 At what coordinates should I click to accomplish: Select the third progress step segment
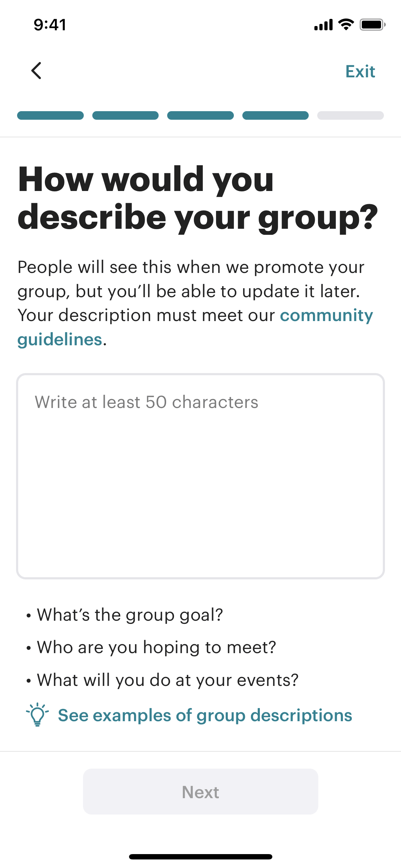click(200, 115)
